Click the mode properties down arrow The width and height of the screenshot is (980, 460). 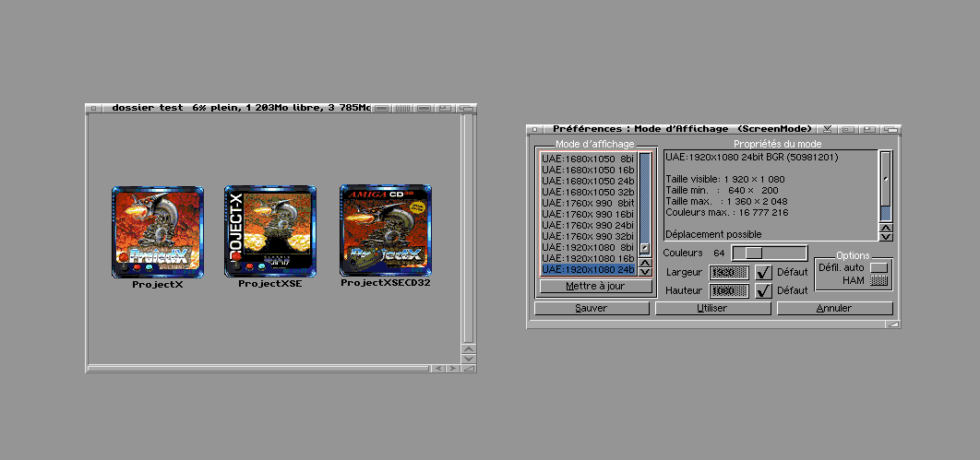(886, 237)
